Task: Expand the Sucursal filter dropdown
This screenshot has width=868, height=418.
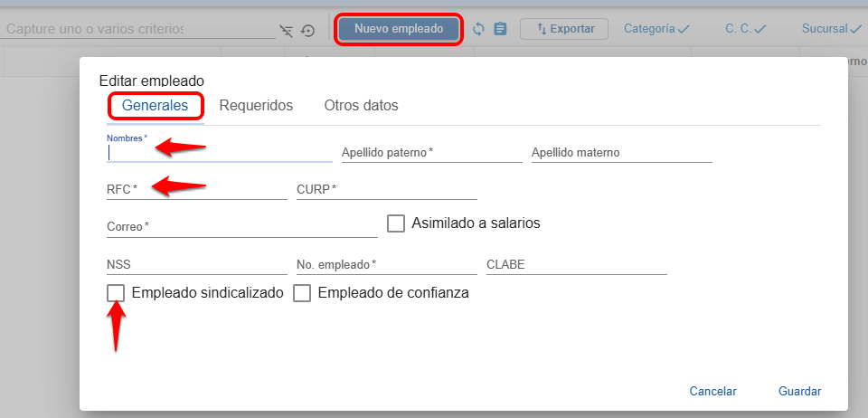Action: 831,29
